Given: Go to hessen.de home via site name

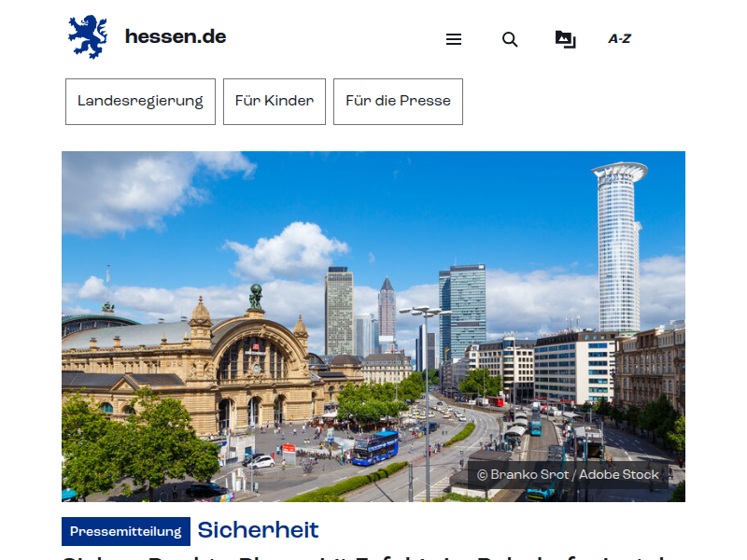Looking at the screenshot, I should pos(176,37).
